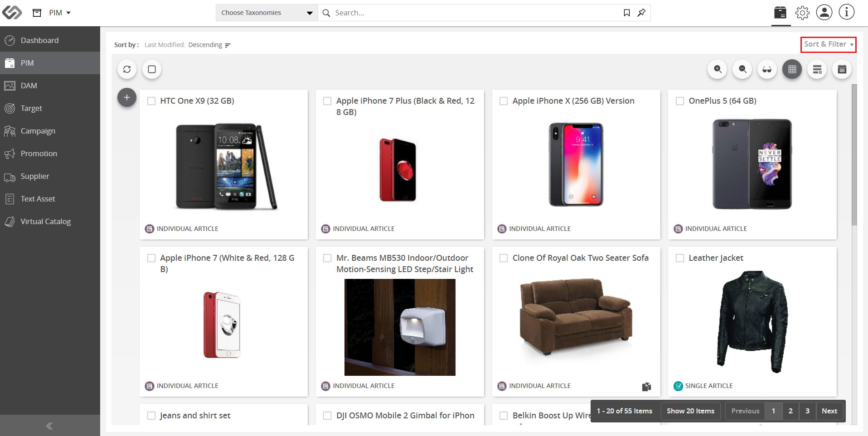Open the PIM box icon in header

781,13
